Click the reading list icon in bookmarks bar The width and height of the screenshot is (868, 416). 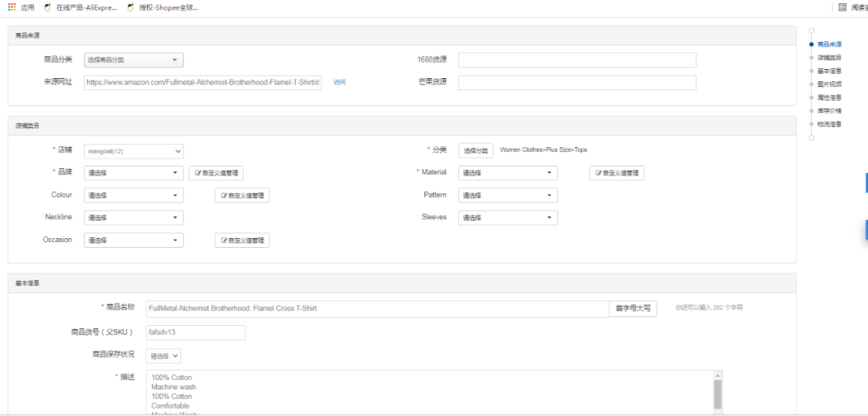pyautogui.click(x=842, y=7)
